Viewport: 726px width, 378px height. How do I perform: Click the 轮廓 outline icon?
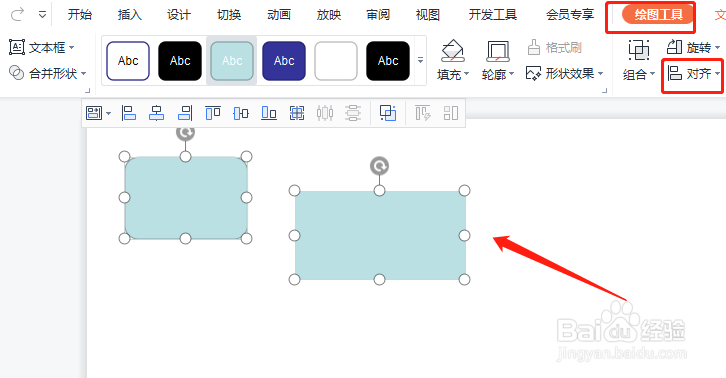pyautogui.click(x=497, y=51)
